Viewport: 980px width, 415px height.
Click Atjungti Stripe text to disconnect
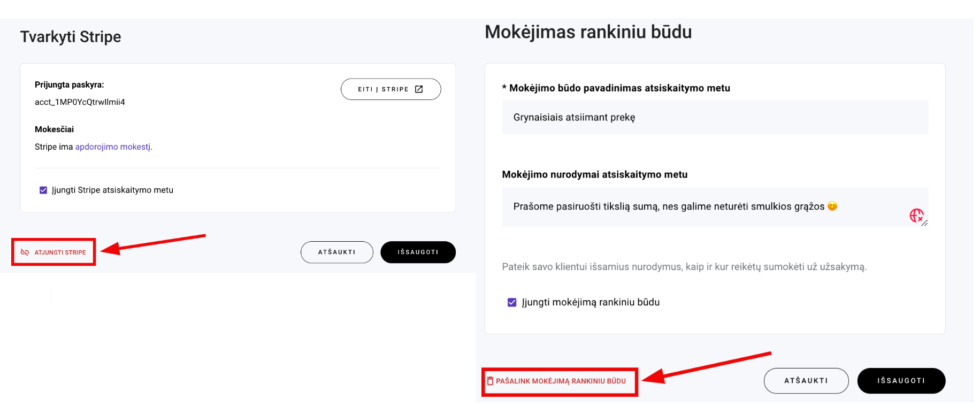coord(60,252)
